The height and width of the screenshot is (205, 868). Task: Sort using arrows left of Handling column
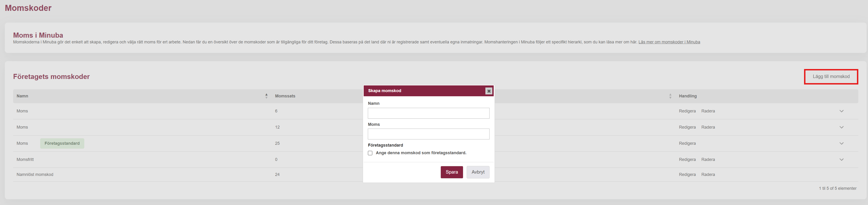point(670,96)
